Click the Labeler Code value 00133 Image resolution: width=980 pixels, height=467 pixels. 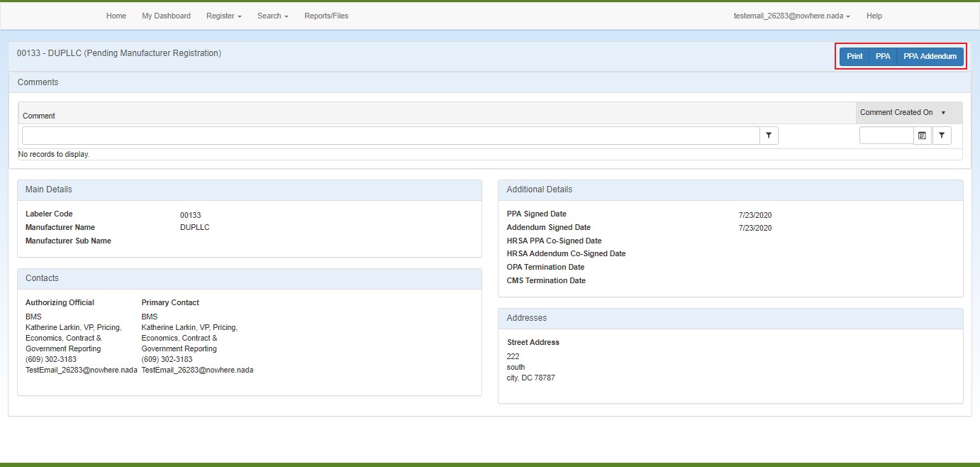pos(191,215)
